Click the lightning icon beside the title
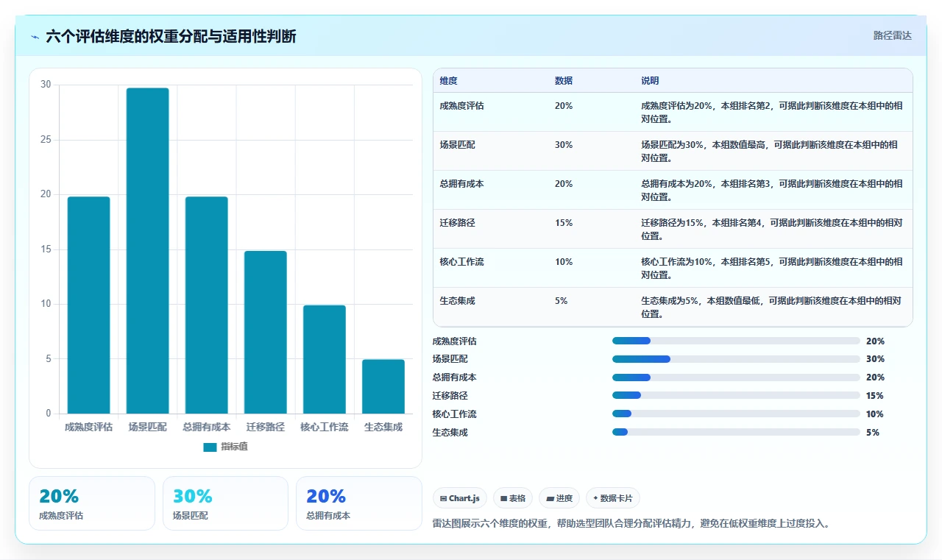Screen dimensions: 942x560 [35, 37]
